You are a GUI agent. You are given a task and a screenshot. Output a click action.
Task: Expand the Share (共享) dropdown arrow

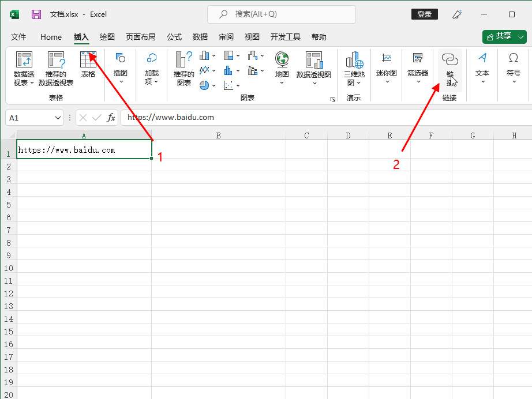coord(521,37)
